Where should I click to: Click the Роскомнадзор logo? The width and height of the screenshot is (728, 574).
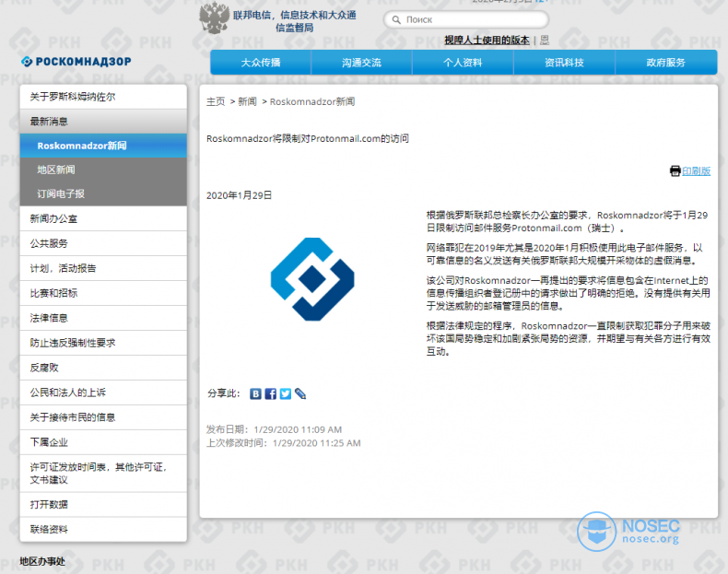[76, 61]
